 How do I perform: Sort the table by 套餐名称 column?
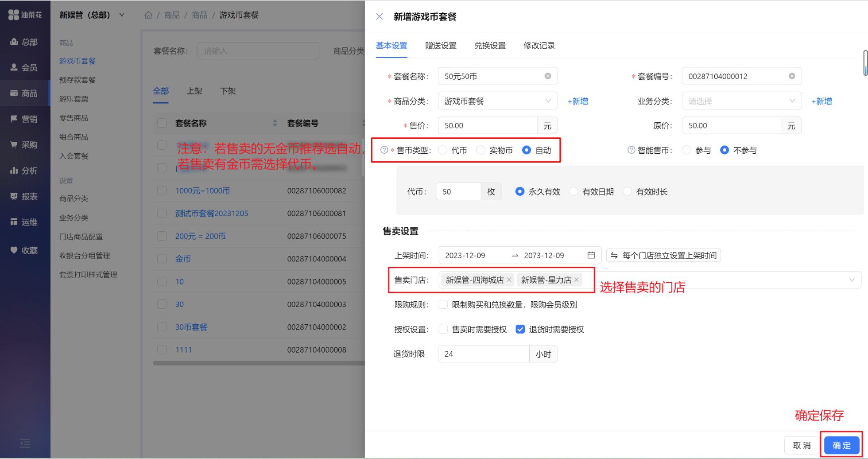coord(275,123)
